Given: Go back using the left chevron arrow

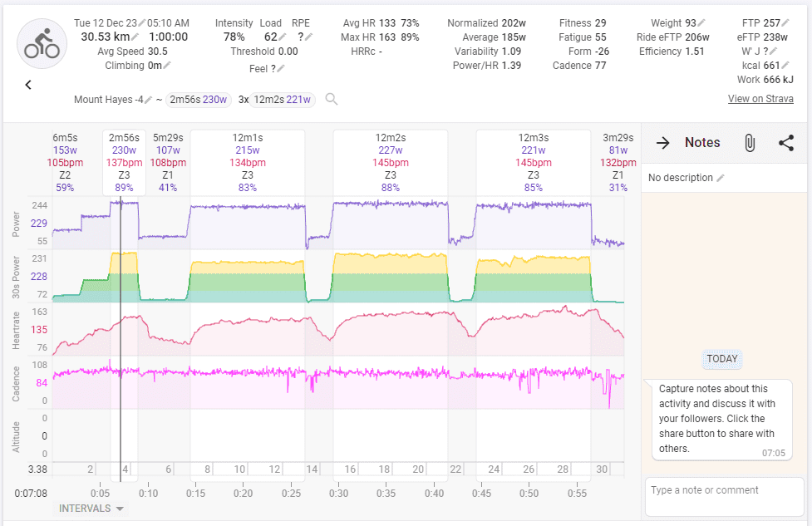Looking at the screenshot, I should [28, 85].
